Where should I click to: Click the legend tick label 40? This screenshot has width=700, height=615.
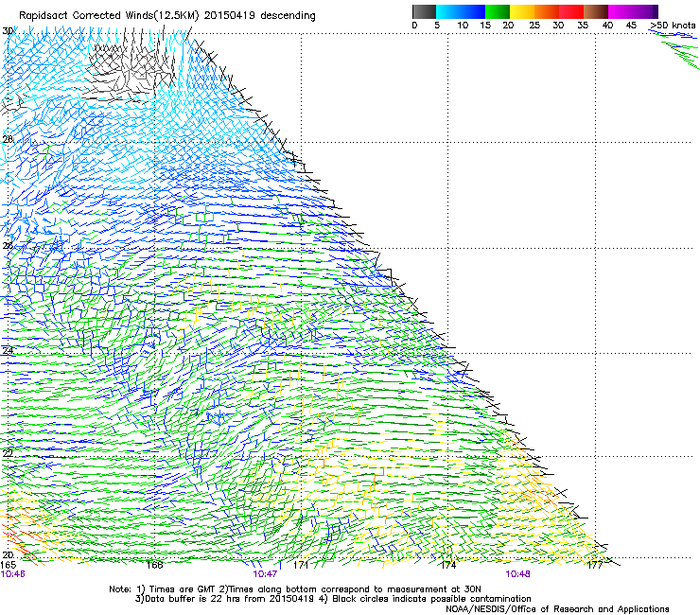[x=607, y=26]
